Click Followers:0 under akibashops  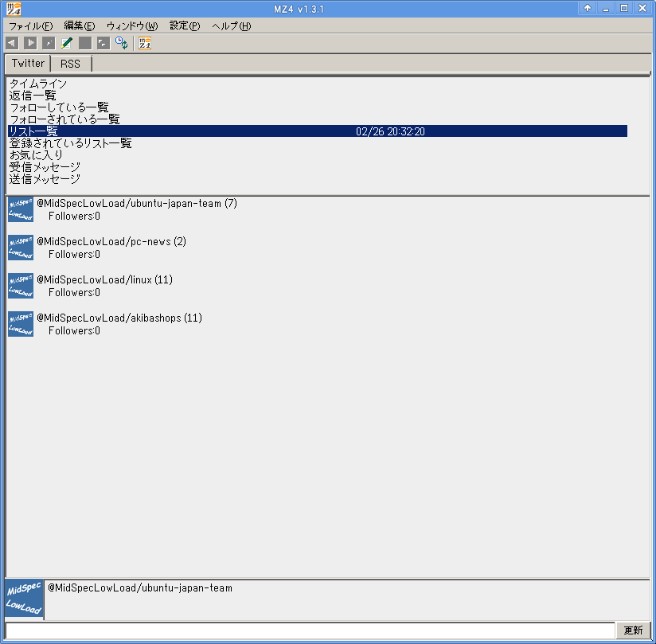(74, 331)
